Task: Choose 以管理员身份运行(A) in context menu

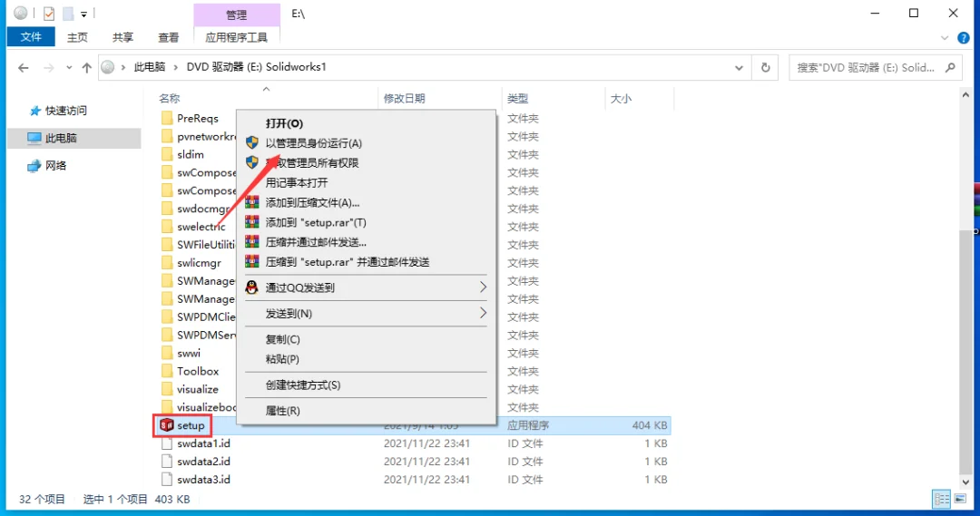Action: pyautogui.click(x=366, y=143)
